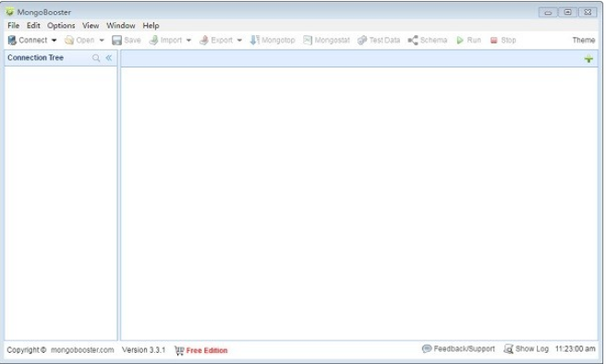Viewport: 607px width, 364px height.
Task: Click the Save toolbar icon
Action: [x=116, y=41]
